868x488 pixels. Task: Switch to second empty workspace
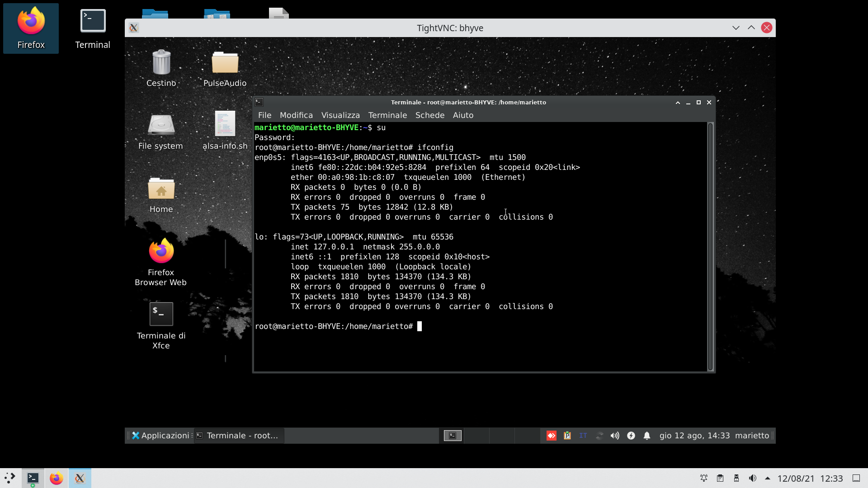(477, 436)
